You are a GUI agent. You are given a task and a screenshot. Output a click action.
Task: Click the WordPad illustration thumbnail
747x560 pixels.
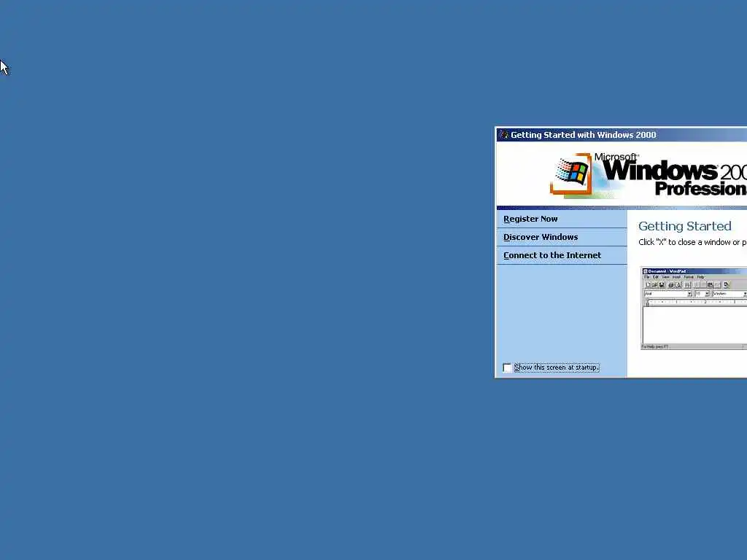point(694,308)
